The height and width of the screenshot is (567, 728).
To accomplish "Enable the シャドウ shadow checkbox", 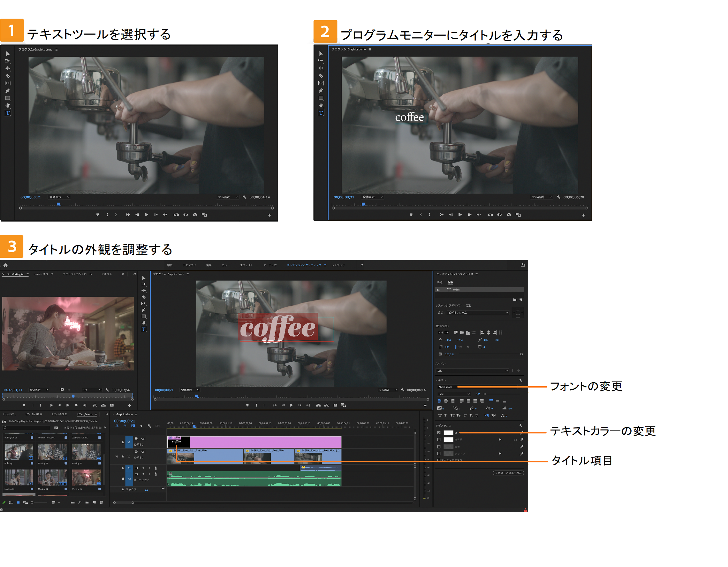I will point(439,453).
